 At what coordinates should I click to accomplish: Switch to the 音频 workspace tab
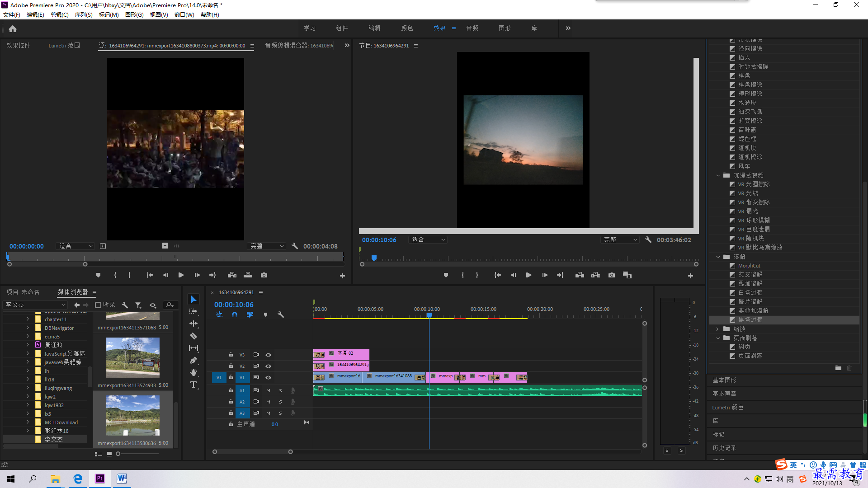click(472, 28)
